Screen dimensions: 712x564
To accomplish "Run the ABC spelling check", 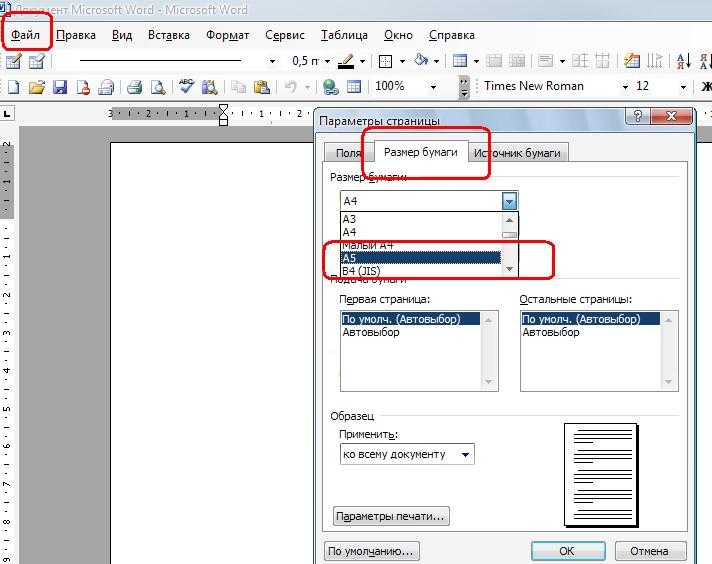I will [186, 87].
